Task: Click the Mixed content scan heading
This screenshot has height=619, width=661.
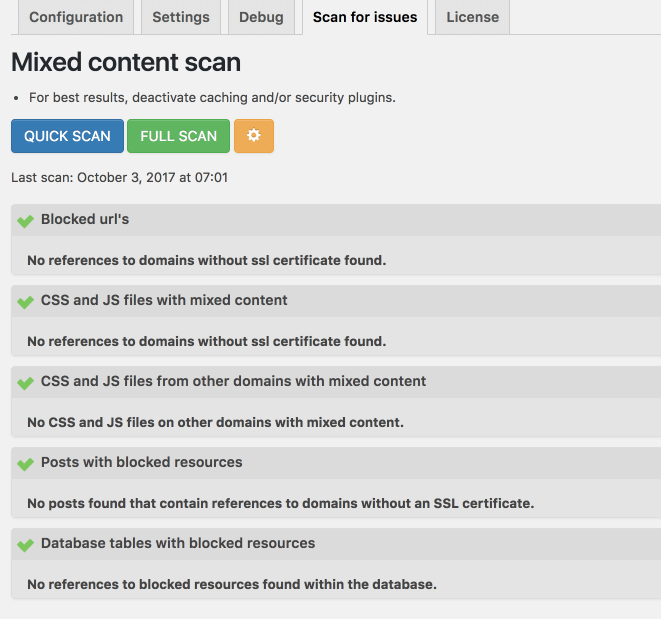Action: [x=126, y=62]
